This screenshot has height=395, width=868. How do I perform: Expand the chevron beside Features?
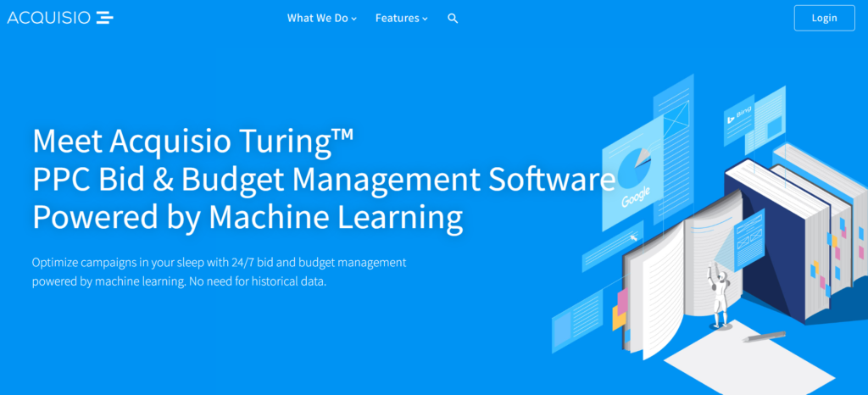425,19
